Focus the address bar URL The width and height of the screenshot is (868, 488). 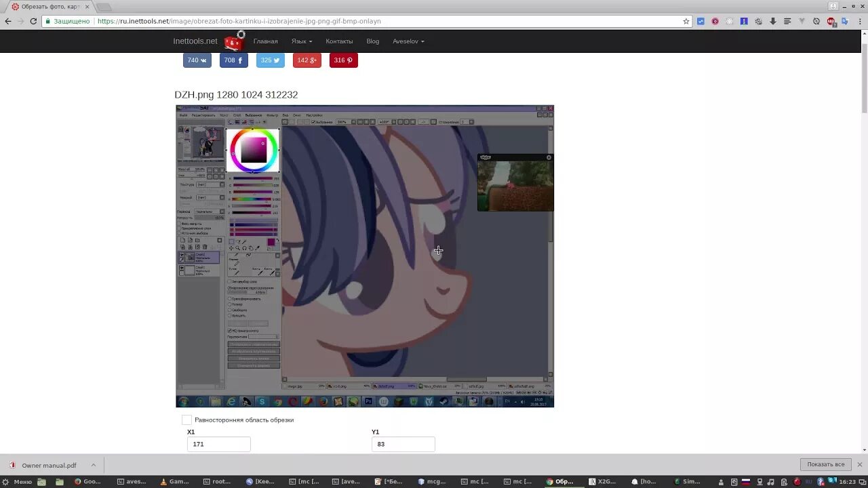(239, 21)
